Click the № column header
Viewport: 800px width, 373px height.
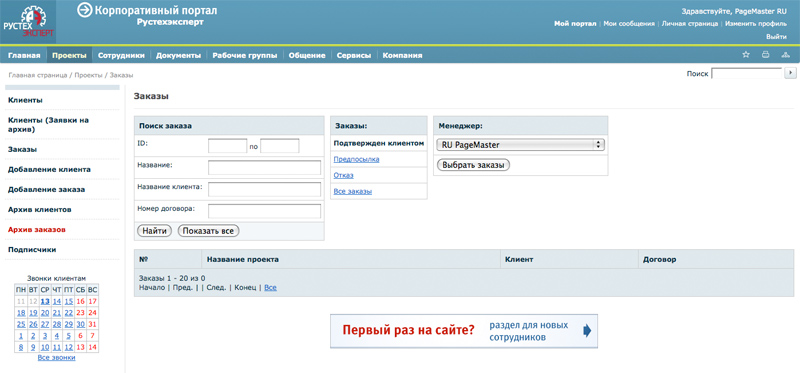(x=143, y=260)
